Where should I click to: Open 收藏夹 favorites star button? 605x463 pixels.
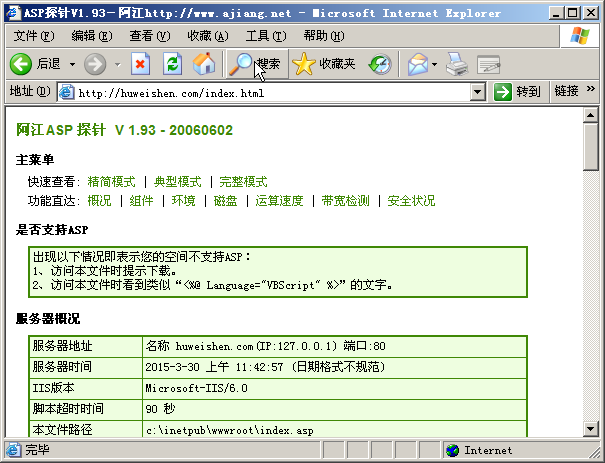pyautogui.click(x=324, y=64)
